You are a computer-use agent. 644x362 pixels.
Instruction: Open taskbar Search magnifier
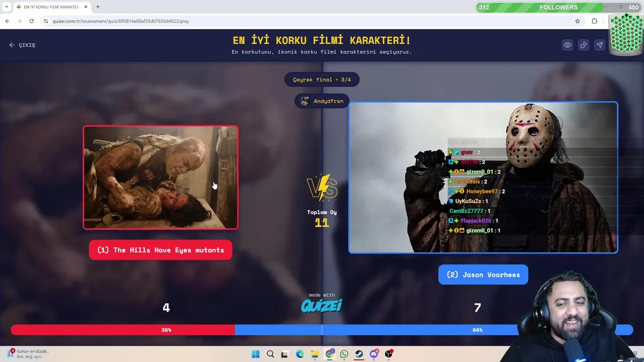pos(270,354)
